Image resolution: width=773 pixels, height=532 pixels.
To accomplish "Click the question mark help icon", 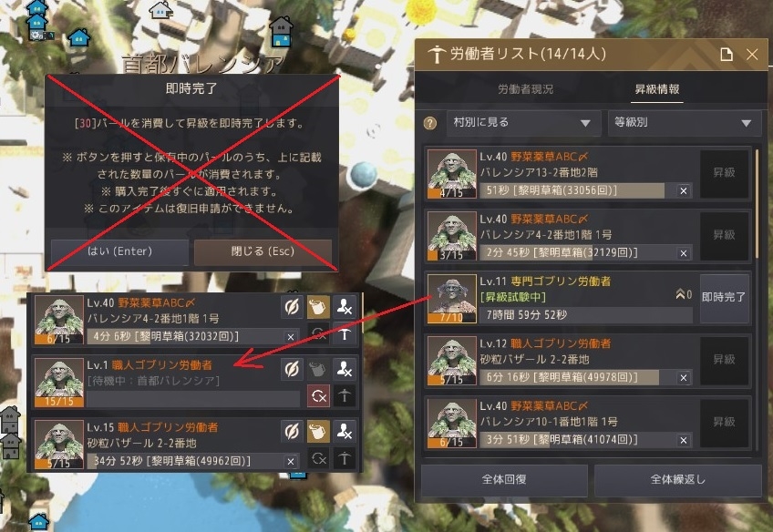I will point(430,123).
